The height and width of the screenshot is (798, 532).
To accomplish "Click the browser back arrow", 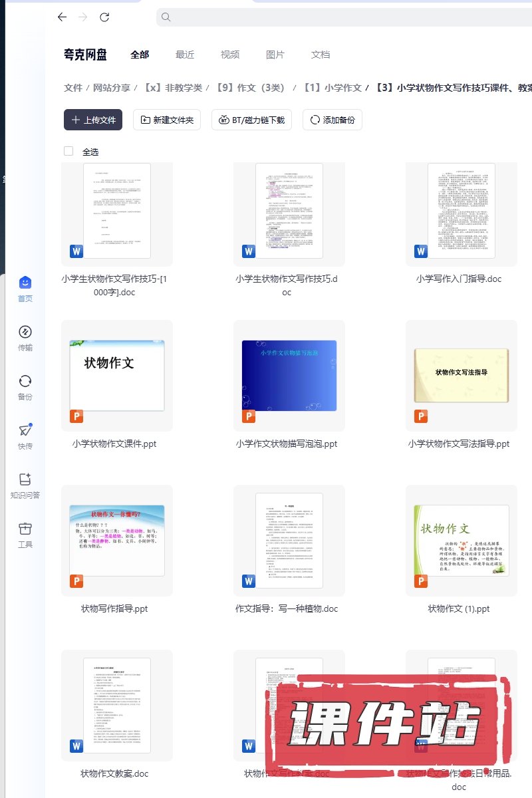I will (62, 17).
